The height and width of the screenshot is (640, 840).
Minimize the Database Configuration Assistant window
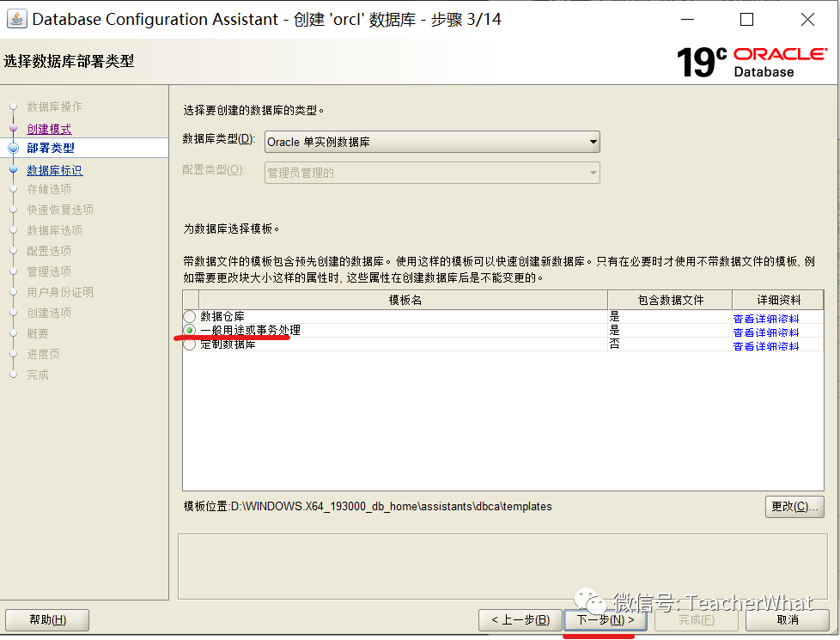687,19
